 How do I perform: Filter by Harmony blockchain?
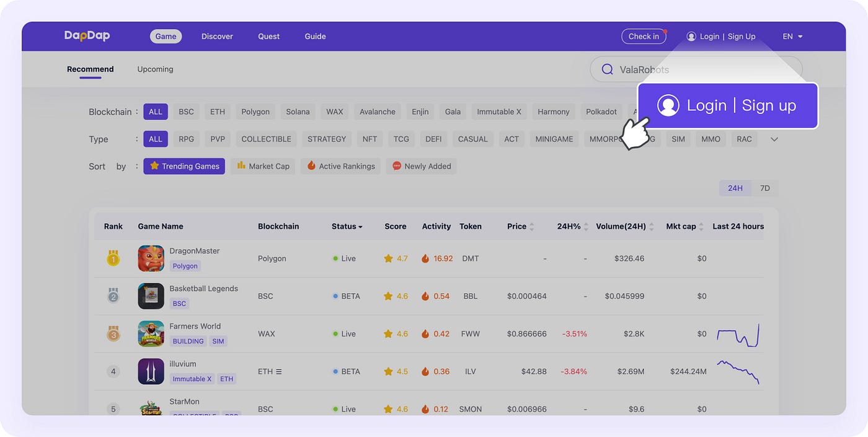pyautogui.click(x=554, y=112)
